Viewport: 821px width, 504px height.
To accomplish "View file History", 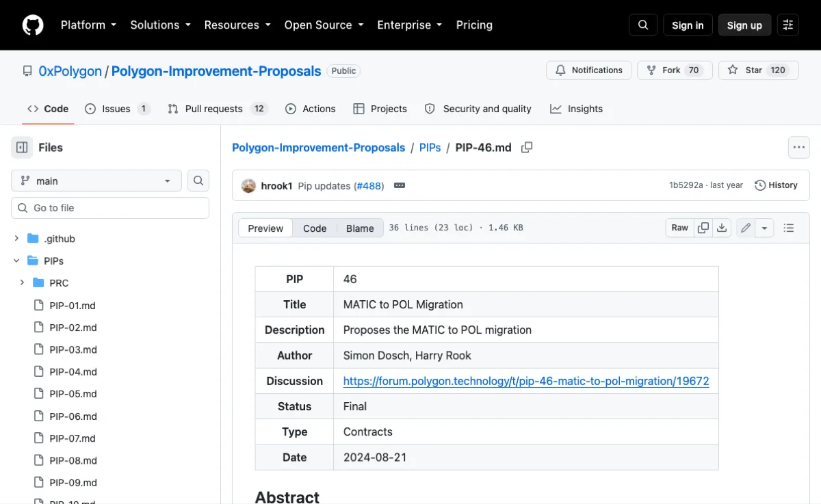I will tap(776, 185).
